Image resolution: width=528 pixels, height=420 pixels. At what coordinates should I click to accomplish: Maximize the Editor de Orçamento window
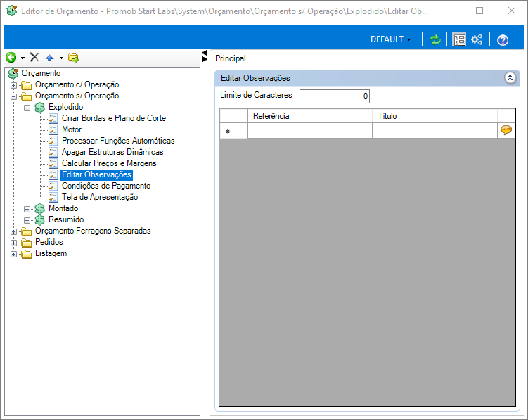coord(479,11)
